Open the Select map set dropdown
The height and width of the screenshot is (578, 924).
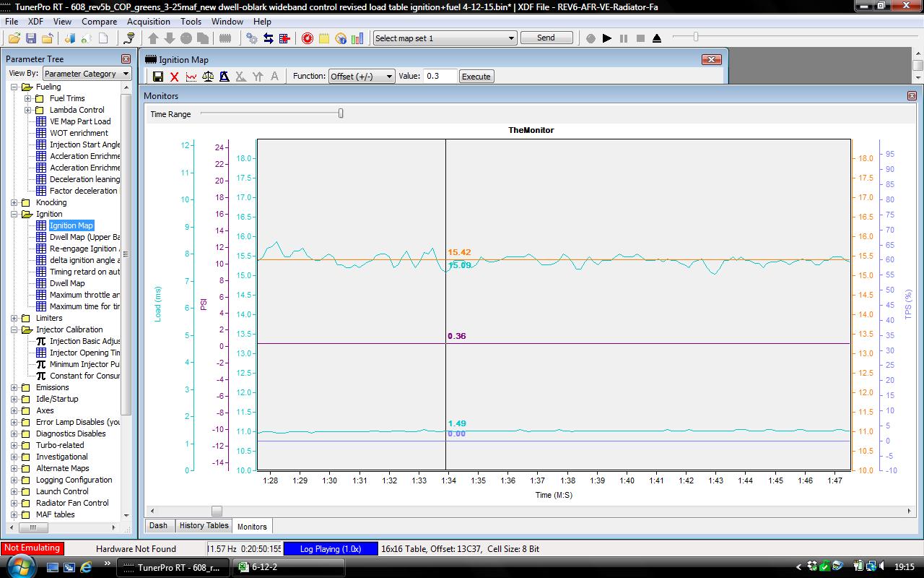tap(445, 38)
